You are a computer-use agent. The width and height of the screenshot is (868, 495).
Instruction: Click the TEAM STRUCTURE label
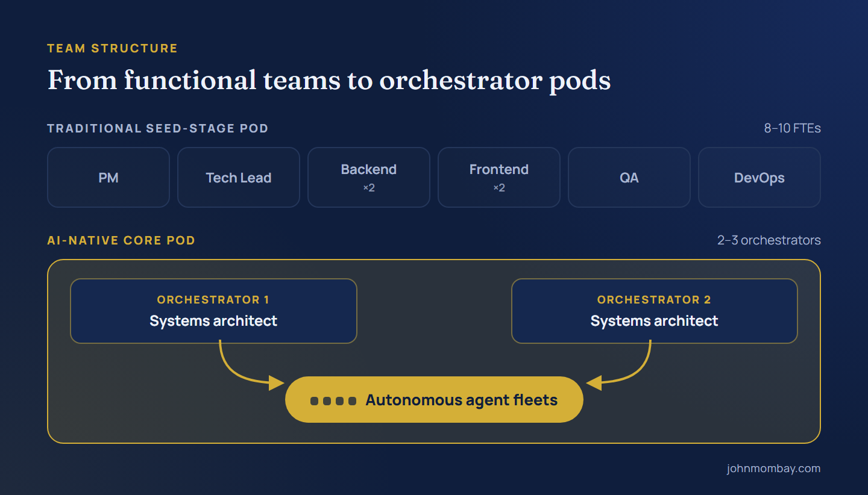(x=113, y=48)
